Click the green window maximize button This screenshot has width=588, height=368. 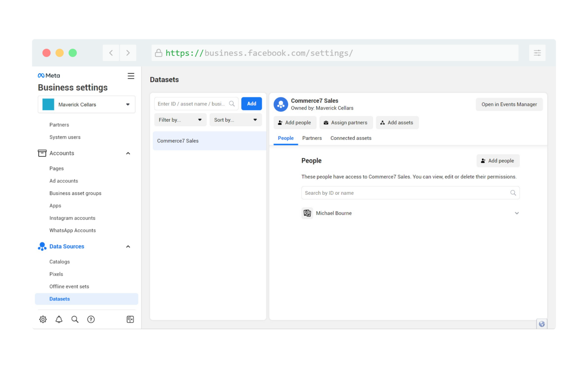pos(73,53)
